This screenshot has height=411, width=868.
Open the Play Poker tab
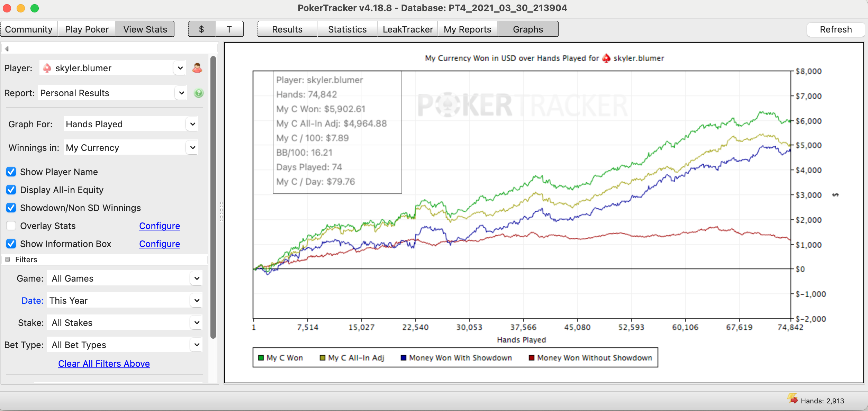(x=87, y=29)
